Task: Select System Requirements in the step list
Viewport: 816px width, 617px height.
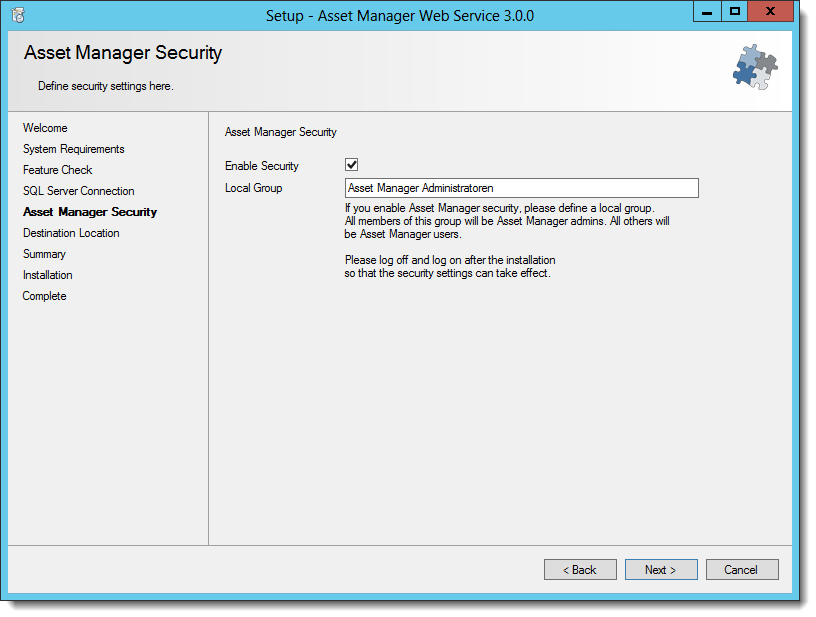Action: pos(74,149)
